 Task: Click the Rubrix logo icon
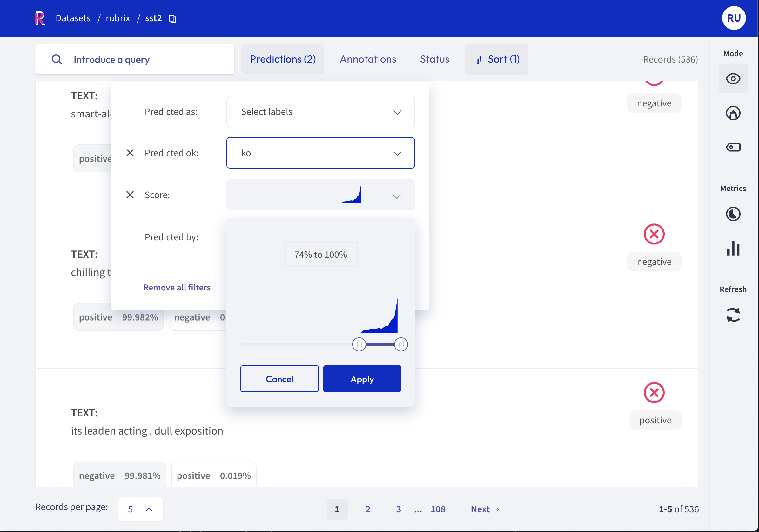pyautogui.click(x=40, y=18)
